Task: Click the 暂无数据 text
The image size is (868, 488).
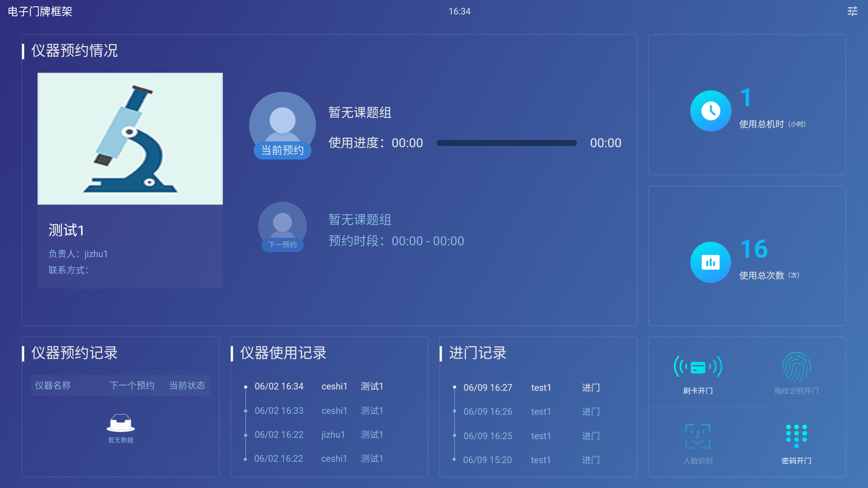Action: tap(121, 440)
